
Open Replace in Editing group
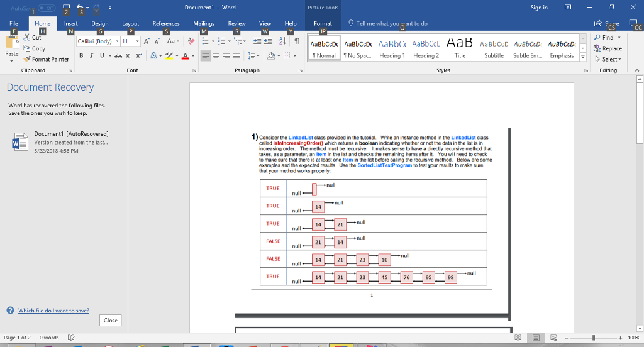pyautogui.click(x=608, y=48)
